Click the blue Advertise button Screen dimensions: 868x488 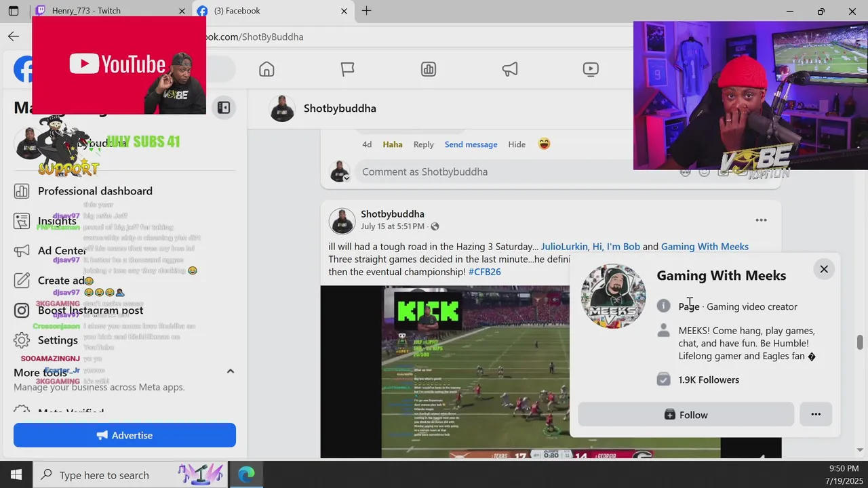(125, 435)
